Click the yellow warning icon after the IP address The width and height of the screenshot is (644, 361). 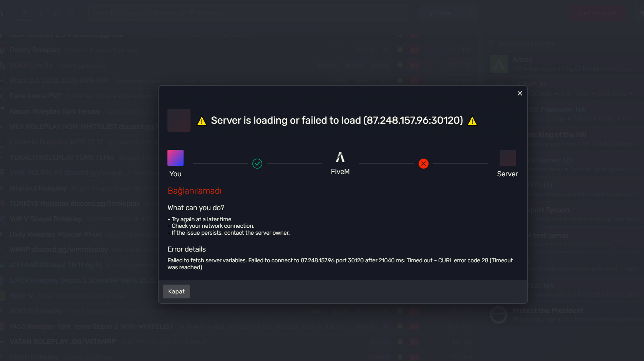tap(472, 121)
